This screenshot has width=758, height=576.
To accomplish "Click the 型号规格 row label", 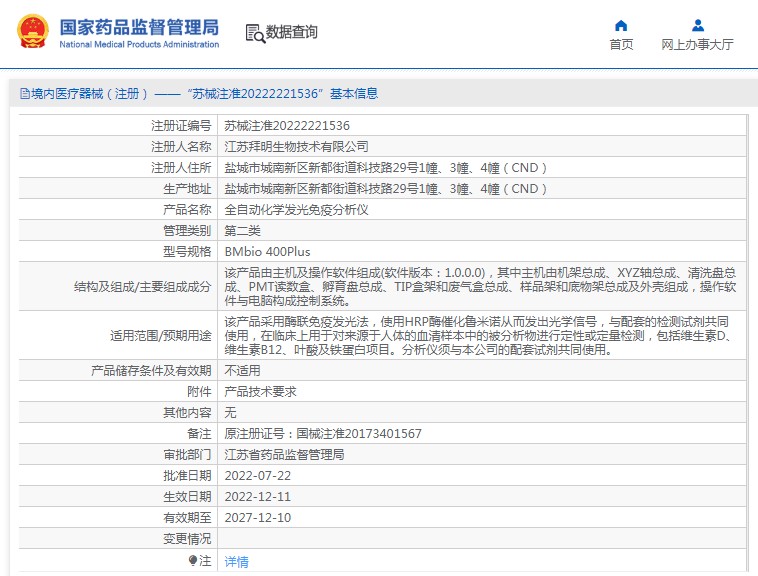I will (x=187, y=252).
